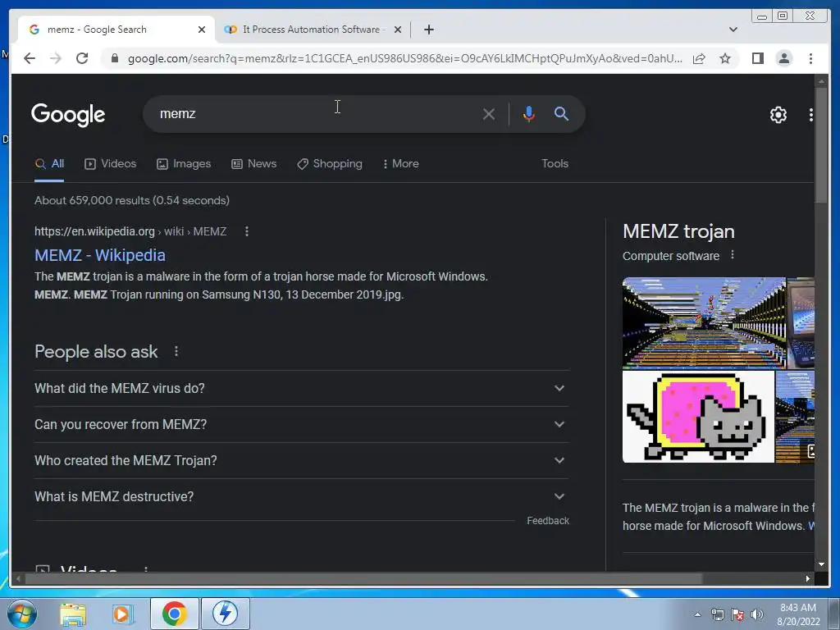This screenshot has height=630, width=840.
Task: Click the horizontal scrollbar thumb
Action: coord(363,578)
